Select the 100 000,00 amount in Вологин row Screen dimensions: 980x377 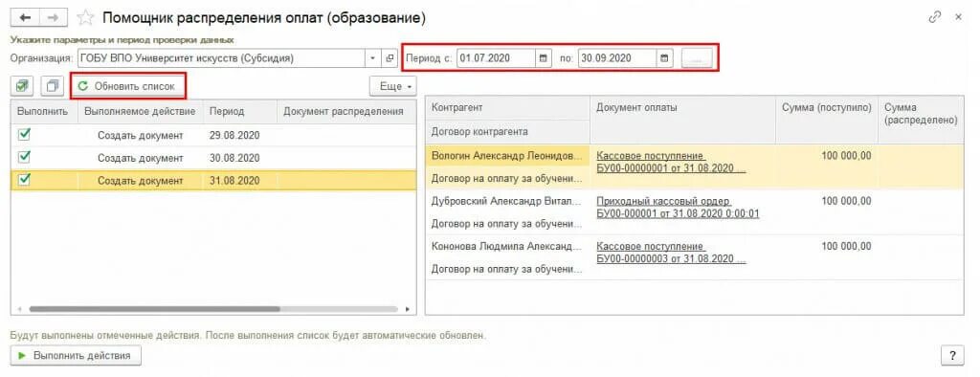tap(846, 156)
